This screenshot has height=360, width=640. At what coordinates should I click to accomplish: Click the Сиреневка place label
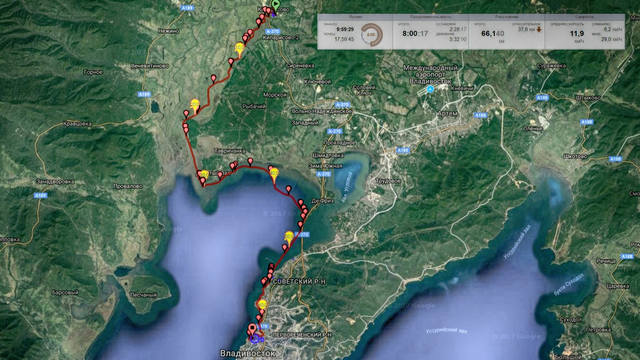pyautogui.click(x=300, y=65)
